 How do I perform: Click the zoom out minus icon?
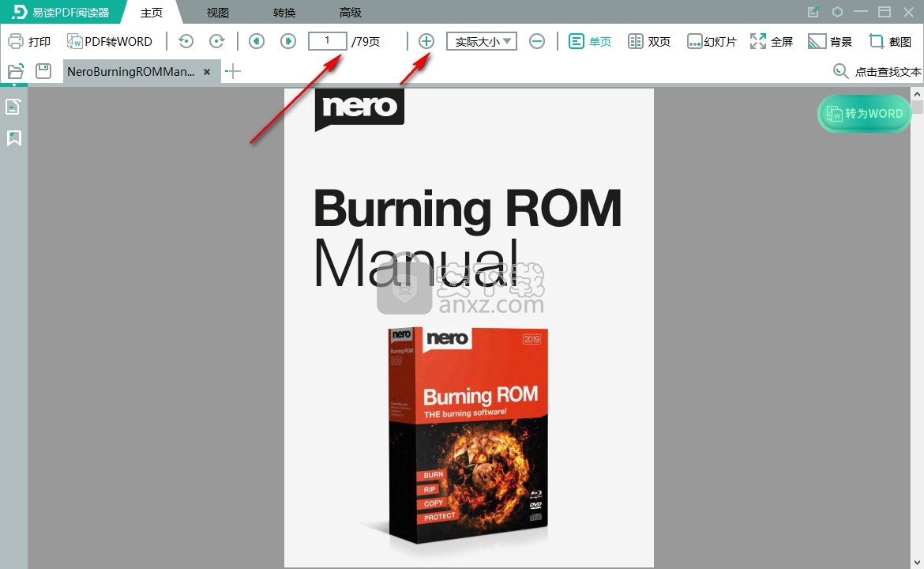[537, 41]
